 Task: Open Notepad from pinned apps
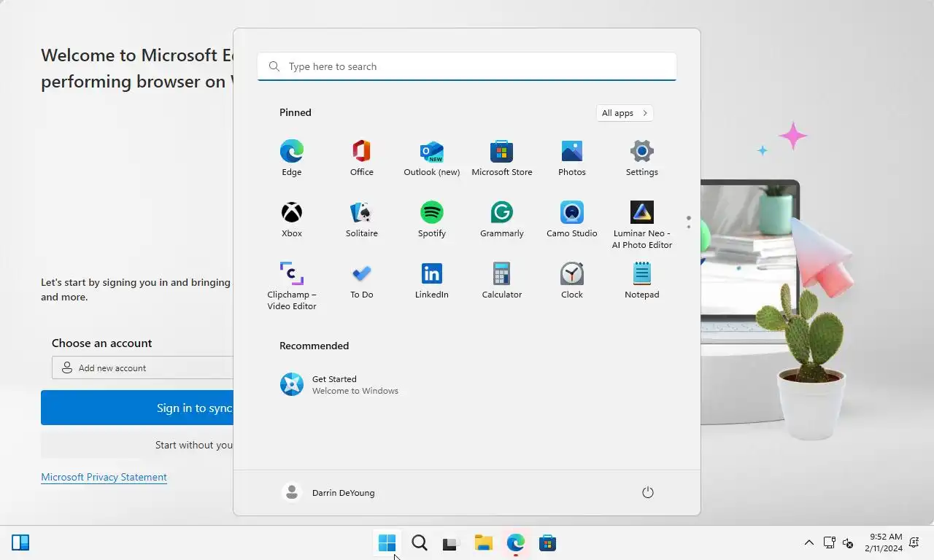coord(642,280)
